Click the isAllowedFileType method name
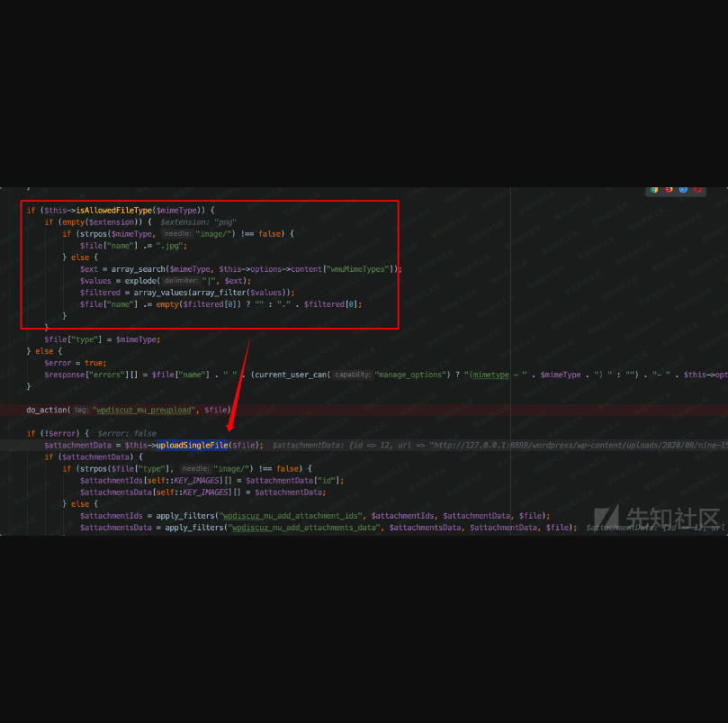Image resolution: width=728 pixels, height=723 pixels. click(114, 210)
